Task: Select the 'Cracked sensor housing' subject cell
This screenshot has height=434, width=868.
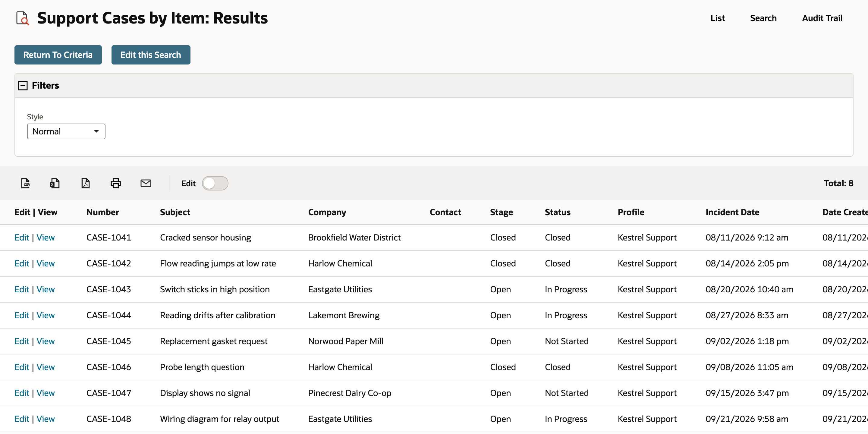Action: tap(205, 237)
